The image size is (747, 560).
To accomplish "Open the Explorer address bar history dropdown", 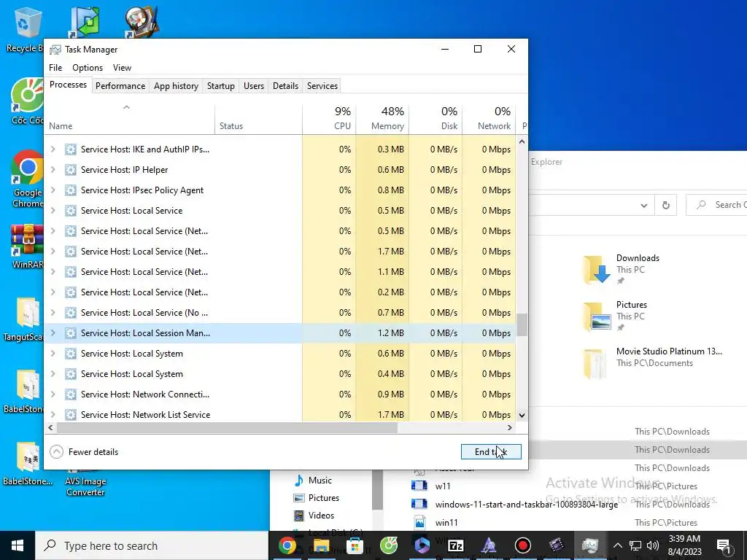I will tap(643, 205).
